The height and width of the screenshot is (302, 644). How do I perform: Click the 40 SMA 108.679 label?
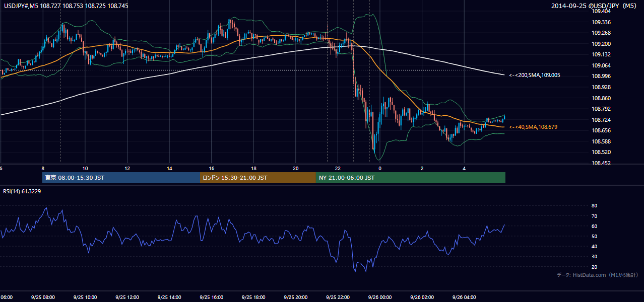(533, 127)
